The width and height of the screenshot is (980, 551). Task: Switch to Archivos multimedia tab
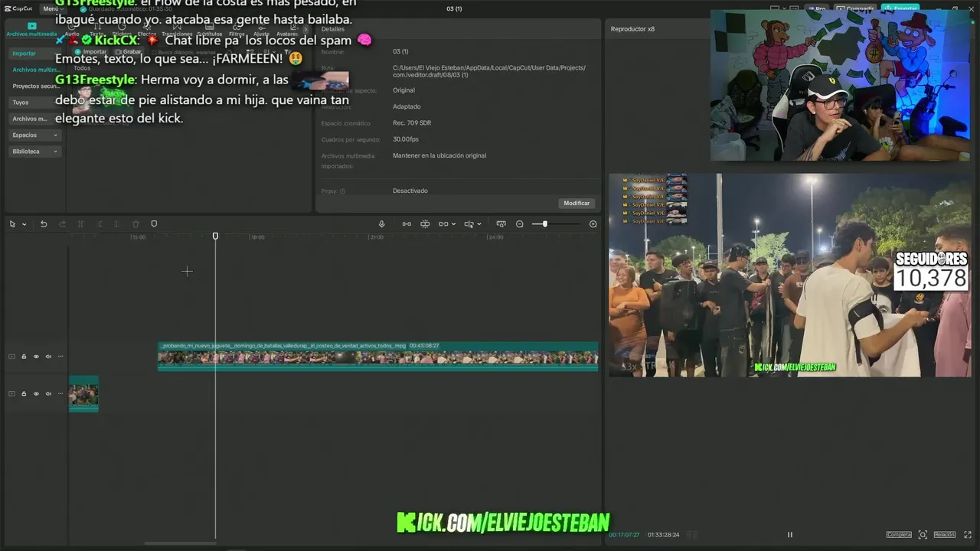click(31, 30)
